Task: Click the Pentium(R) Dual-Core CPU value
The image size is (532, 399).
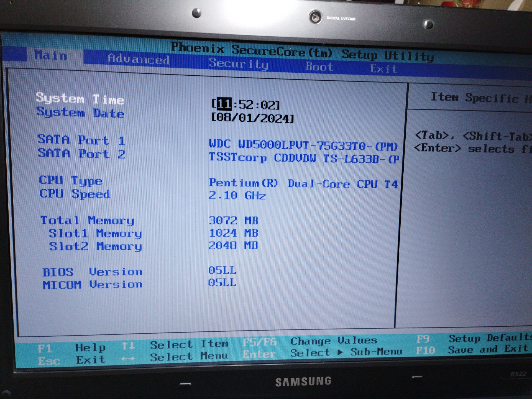Action: click(x=303, y=183)
